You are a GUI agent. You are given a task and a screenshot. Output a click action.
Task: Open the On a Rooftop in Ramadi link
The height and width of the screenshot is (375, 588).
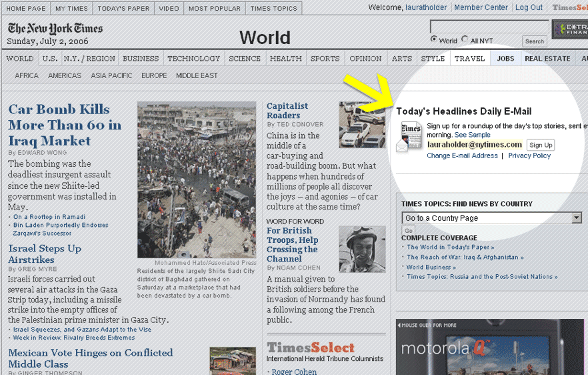(49, 217)
